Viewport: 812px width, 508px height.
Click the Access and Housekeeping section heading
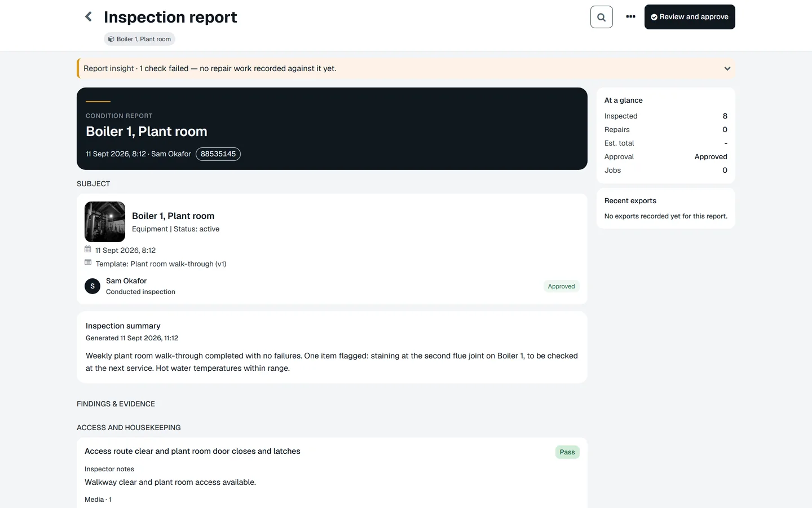(x=129, y=428)
